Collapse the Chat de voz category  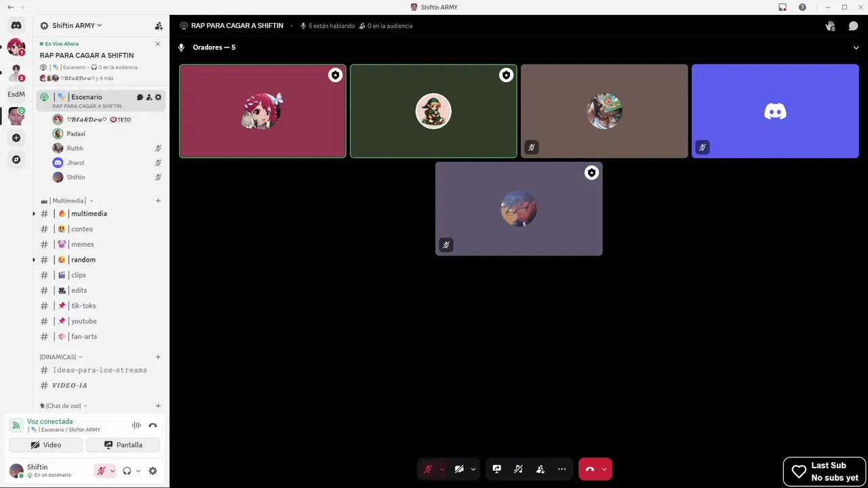[64, 406]
